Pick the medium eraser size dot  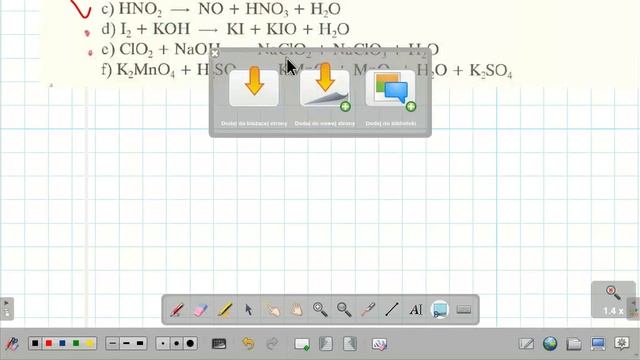176,344
